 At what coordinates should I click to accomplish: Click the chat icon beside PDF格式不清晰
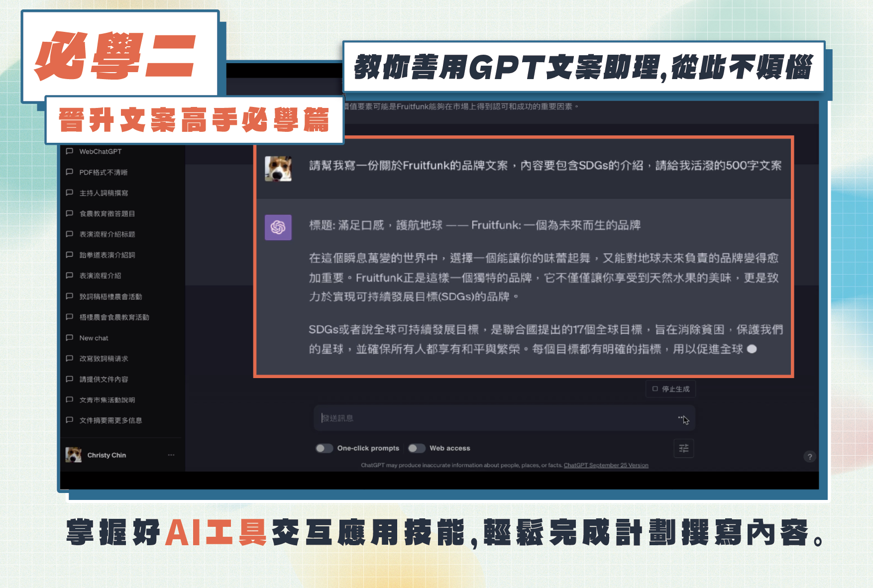tap(69, 172)
